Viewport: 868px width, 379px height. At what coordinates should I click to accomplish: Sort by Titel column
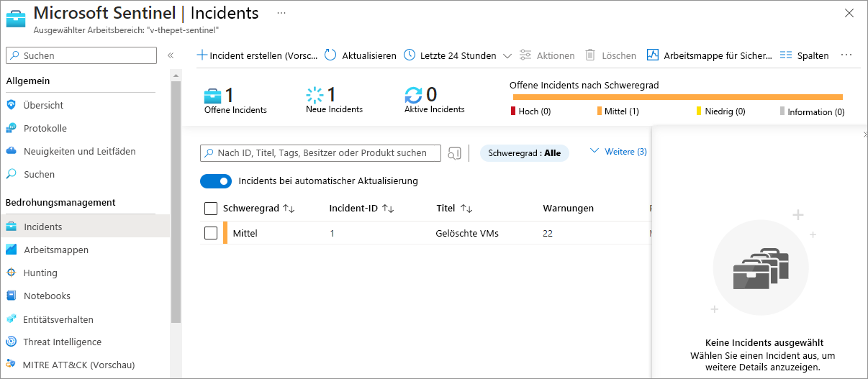point(454,209)
